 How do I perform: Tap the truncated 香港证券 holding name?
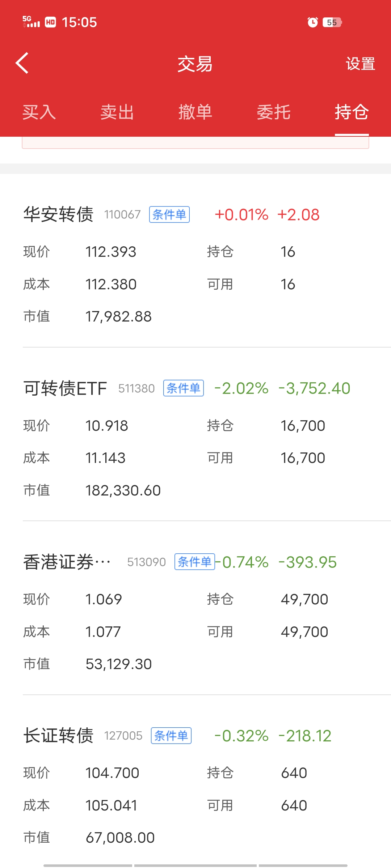(67, 562)
